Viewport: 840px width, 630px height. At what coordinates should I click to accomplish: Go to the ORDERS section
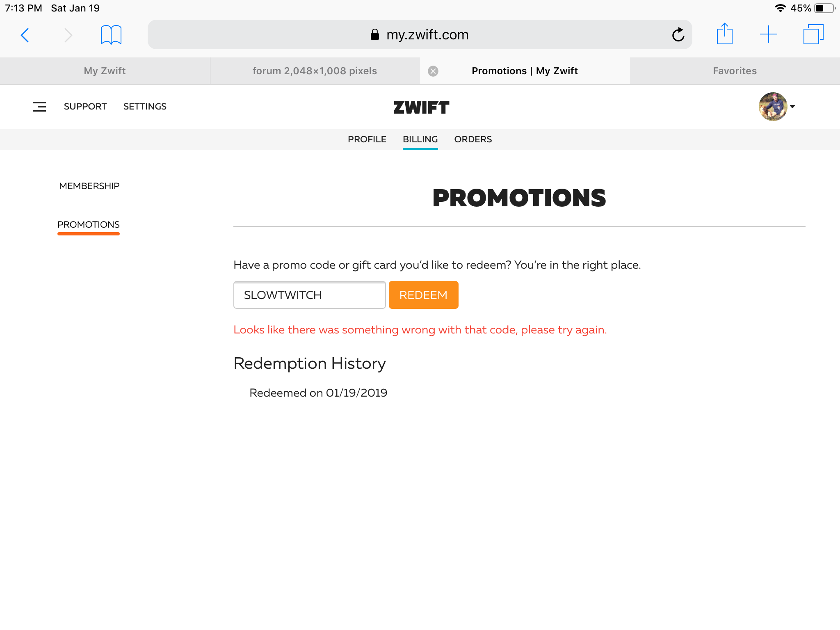click(473, 139)
